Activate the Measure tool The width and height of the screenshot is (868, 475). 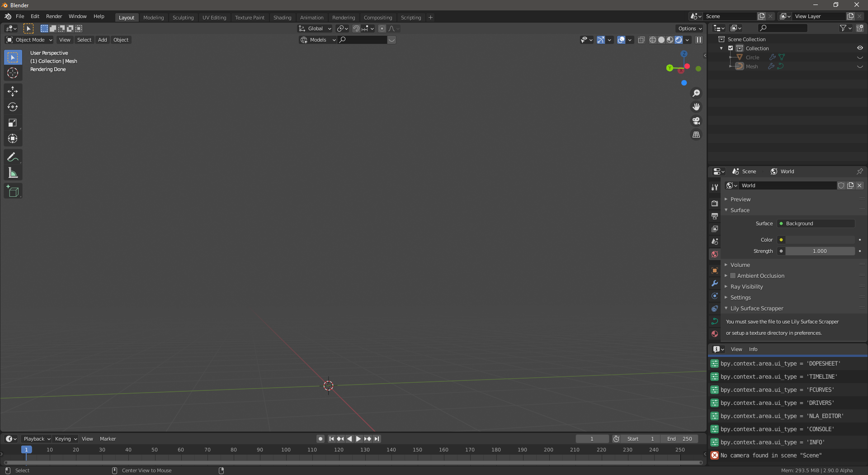click(13, 173)
